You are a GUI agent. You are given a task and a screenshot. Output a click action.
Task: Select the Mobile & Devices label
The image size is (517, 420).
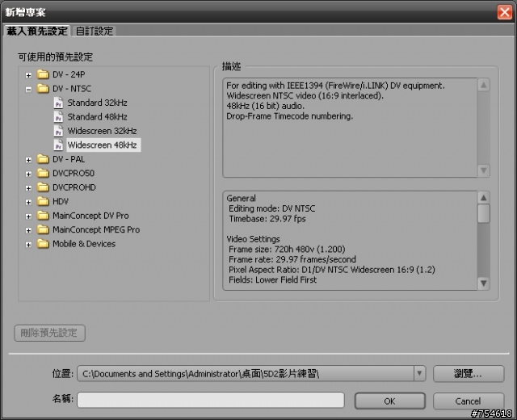pos(84,244)
